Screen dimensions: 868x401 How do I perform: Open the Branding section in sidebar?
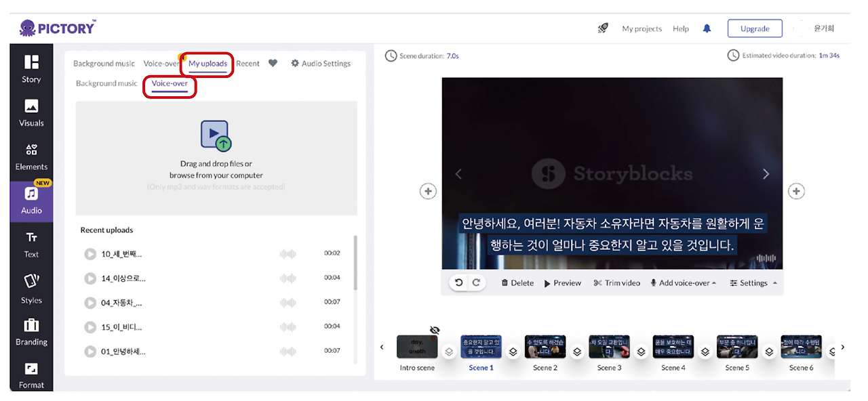pos(31,332)
